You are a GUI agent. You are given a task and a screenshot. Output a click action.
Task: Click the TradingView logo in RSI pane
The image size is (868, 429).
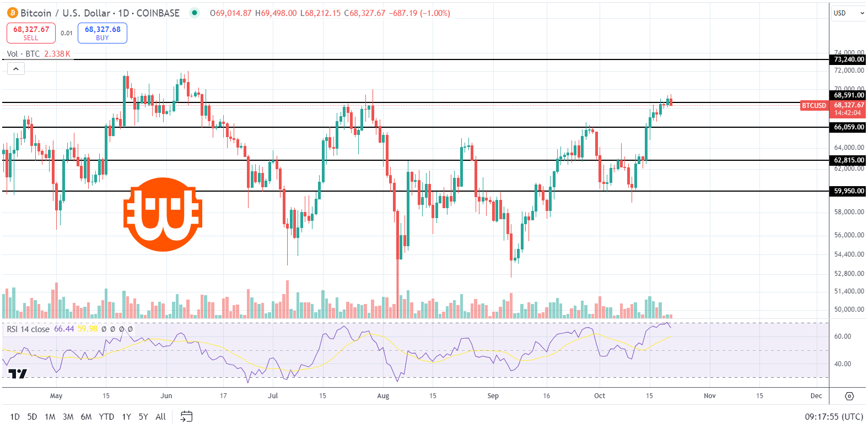coord(18,374)
